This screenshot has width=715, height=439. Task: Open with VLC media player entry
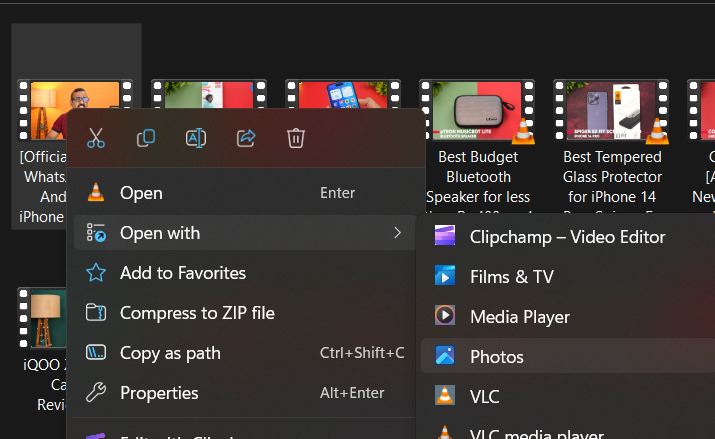point(568,432)
